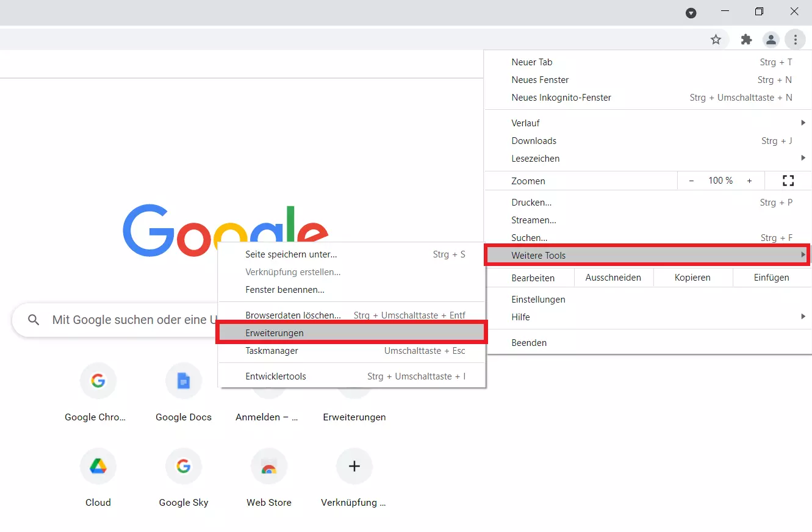
Task: Click the Ausschneiden button
Action: 613,278
